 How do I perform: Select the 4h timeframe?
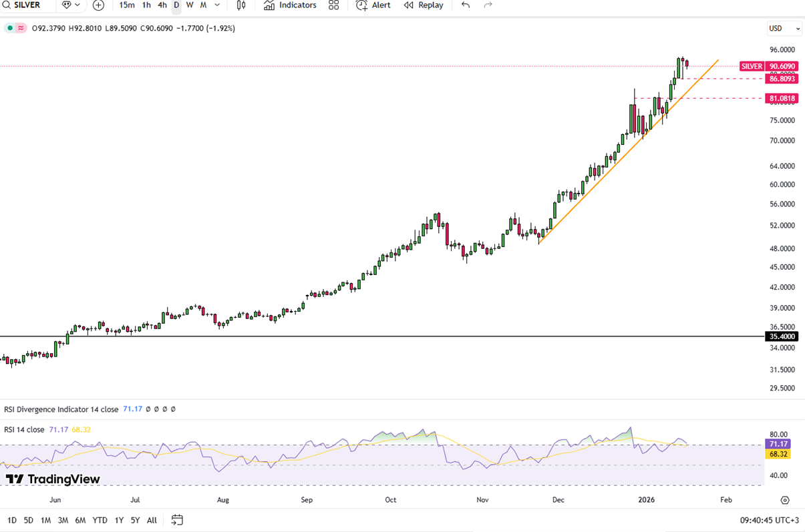162,5
